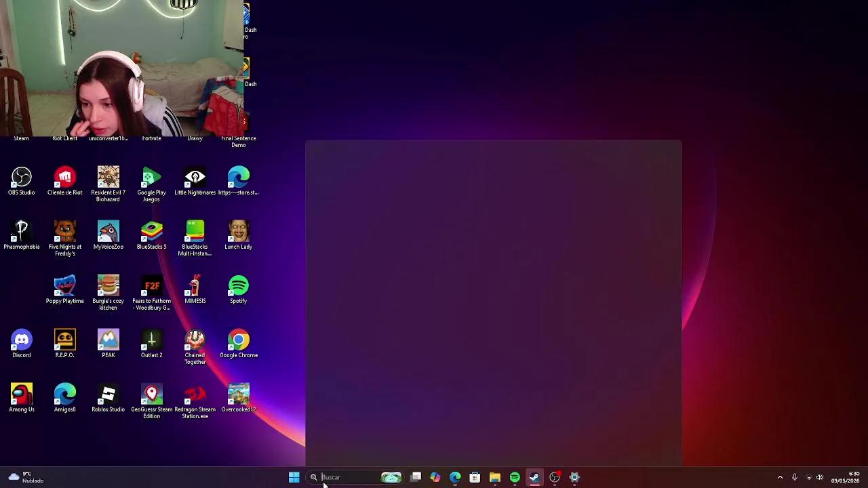Switch to Steam in the taskbar
The width and height of the screenshot is (868, 488).
534,477
